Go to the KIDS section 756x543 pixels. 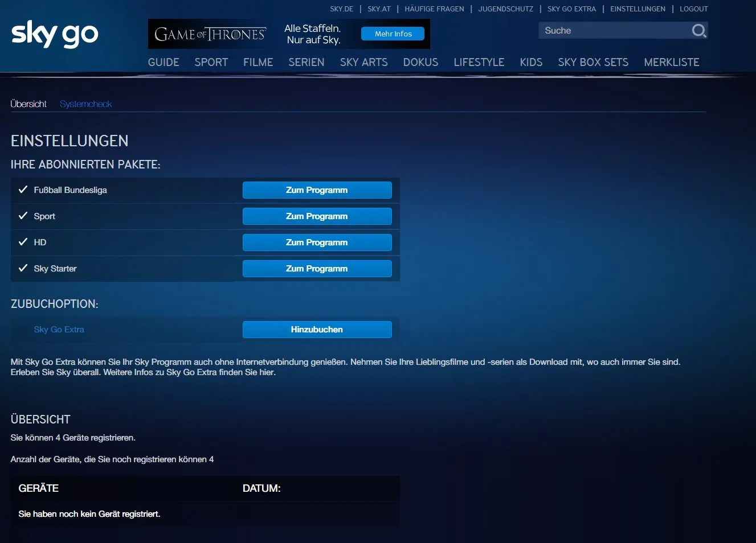[x=531, y=62]
